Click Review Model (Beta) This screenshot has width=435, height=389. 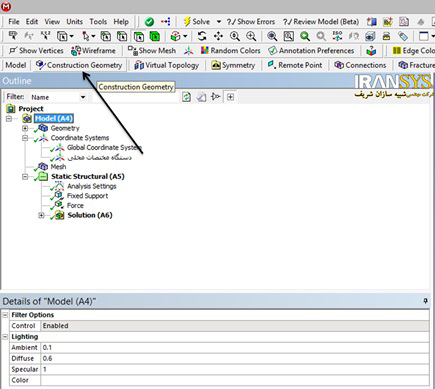click(321, 22)
